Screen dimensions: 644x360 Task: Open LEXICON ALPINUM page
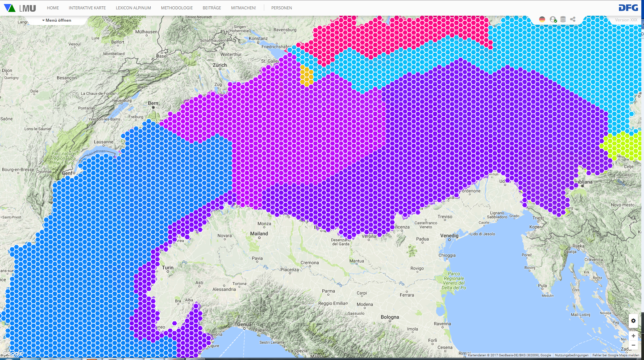coord(133,8)
